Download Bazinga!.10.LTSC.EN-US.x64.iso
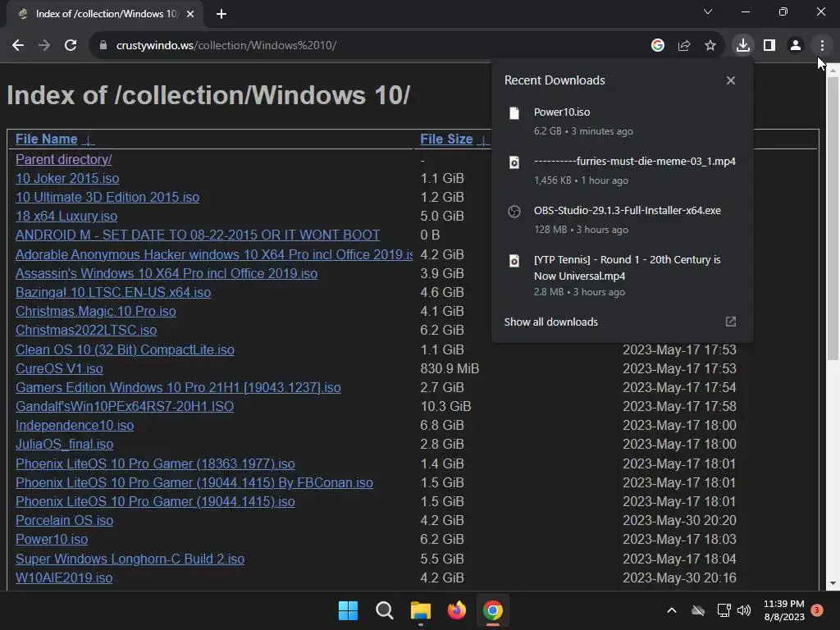Viewport: 840px width, 630px height. (113, 293)
